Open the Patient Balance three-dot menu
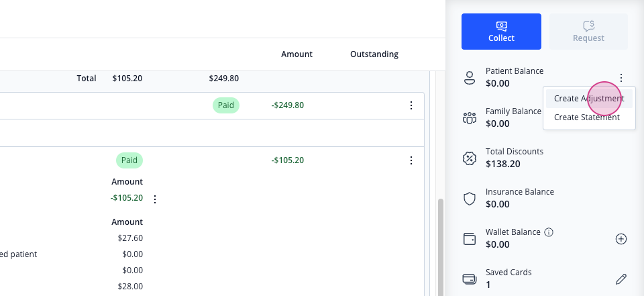 click(621, 77)
